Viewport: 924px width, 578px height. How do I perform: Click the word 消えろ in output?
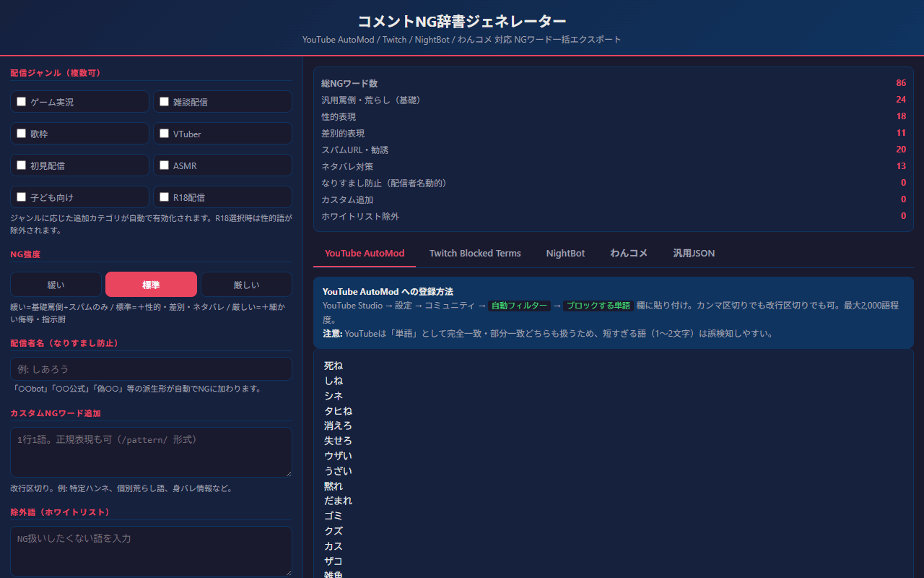click(x=338, y=426)
